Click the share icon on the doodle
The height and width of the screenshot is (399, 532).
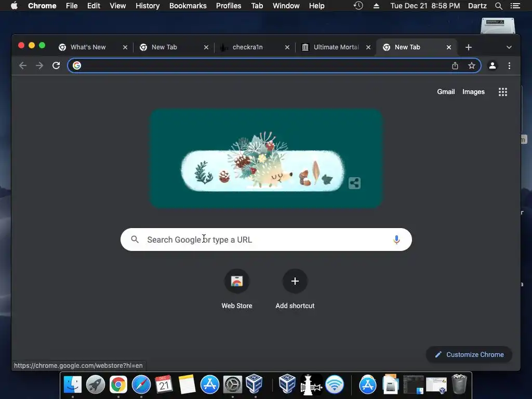354,183
